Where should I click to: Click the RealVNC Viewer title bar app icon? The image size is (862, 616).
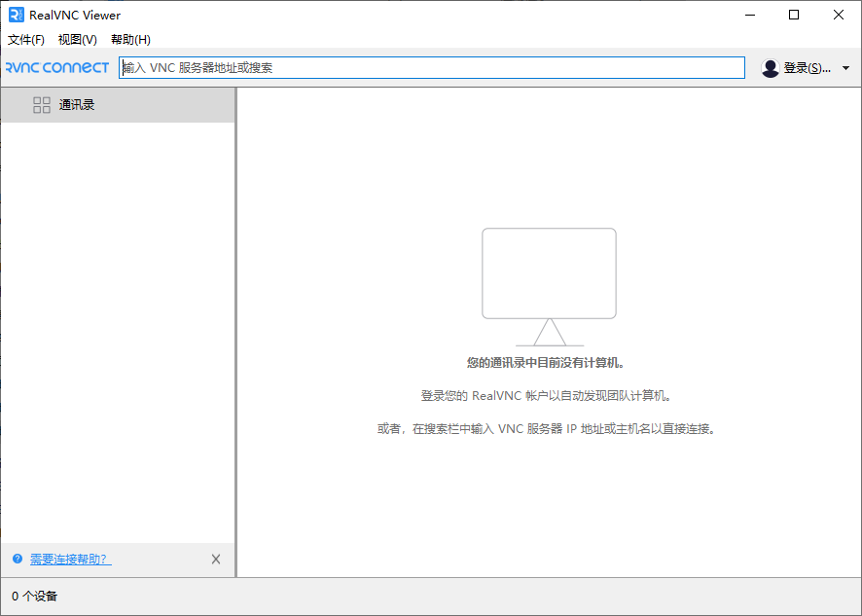pos(17,15)
